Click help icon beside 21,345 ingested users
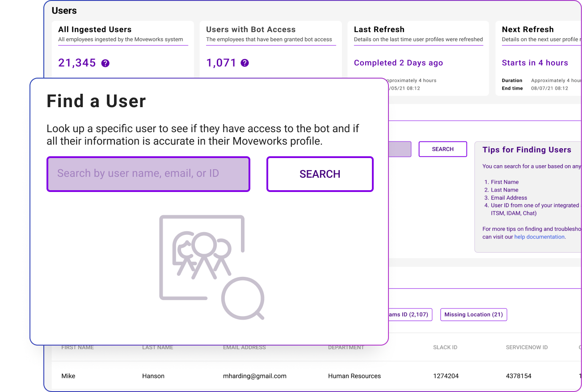 coord(105,63)
